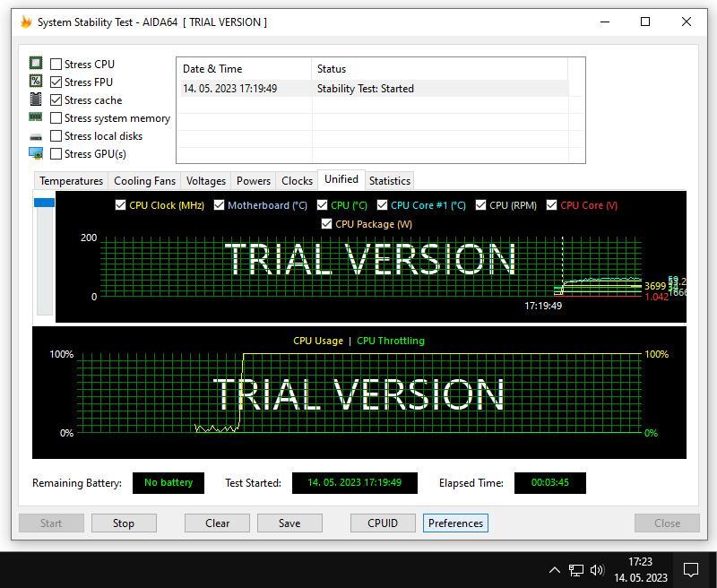Viewport: 717px width, 588px height.
Task: Open the Powers tab
Action: (x=254, y=180)
